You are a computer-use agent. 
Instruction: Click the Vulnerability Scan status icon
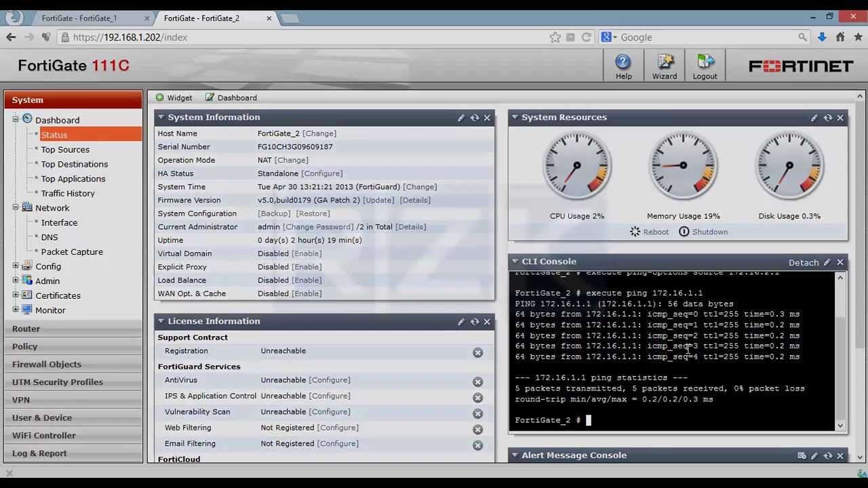pos(478,413)
